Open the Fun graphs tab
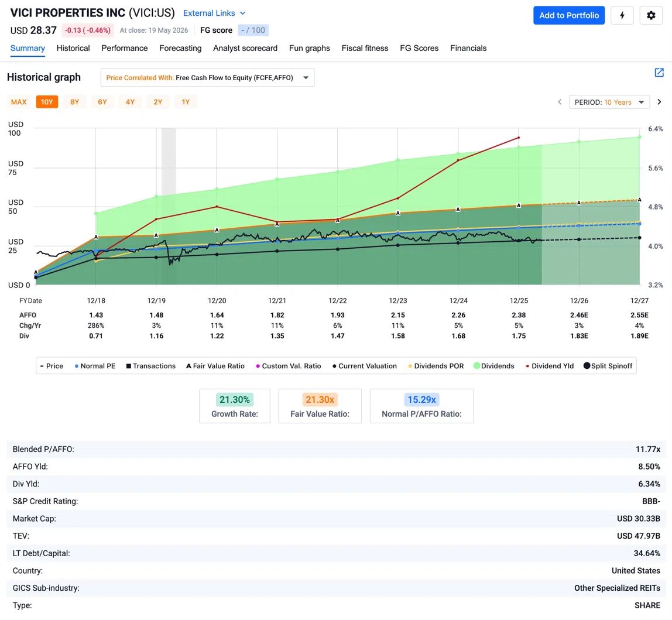The image size is (672, 620). point(310,48)
